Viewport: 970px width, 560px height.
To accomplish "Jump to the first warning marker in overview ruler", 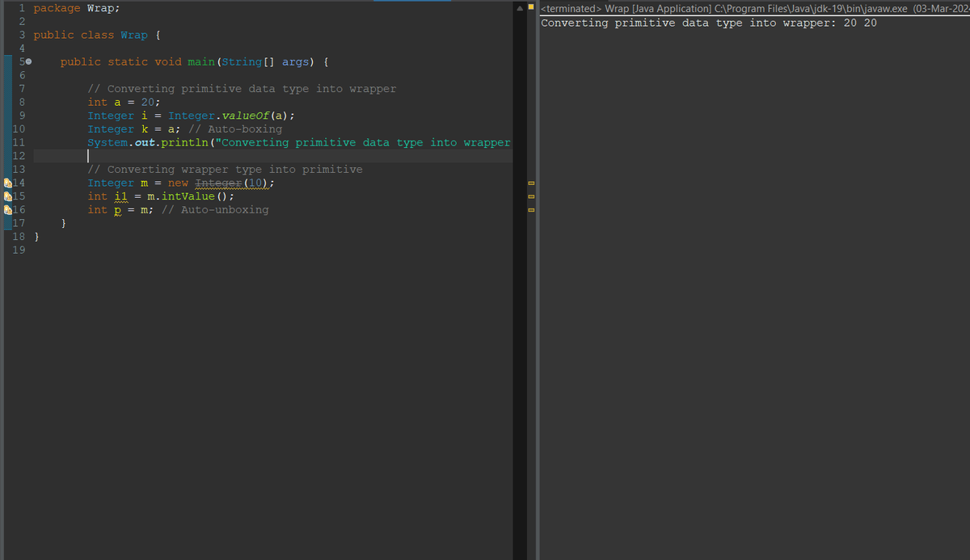I will [x=530, y=184].
